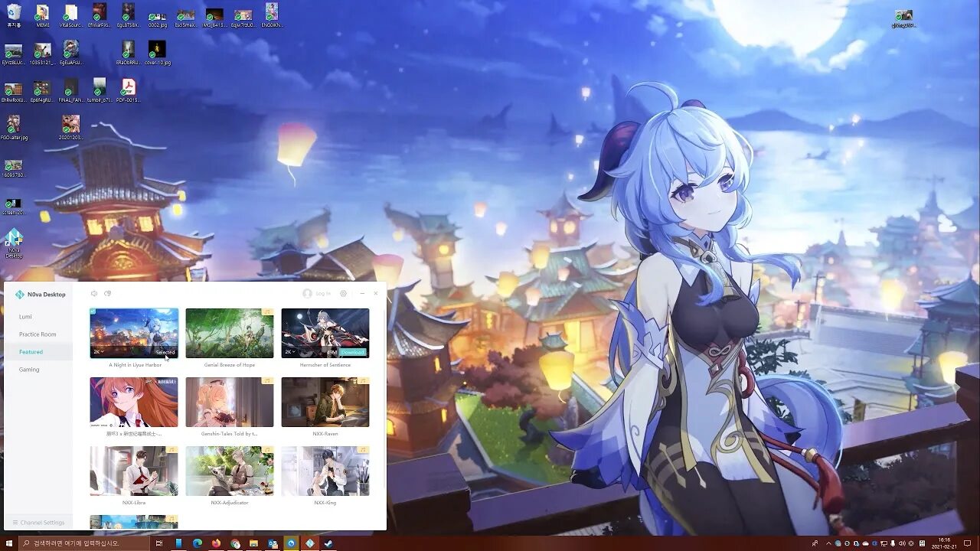The height and width of the screenshot is (551, 980).
Task: Download the Herrscher of Sentience wallpaper
Action: pyautogui.click(x=352, y=352)
